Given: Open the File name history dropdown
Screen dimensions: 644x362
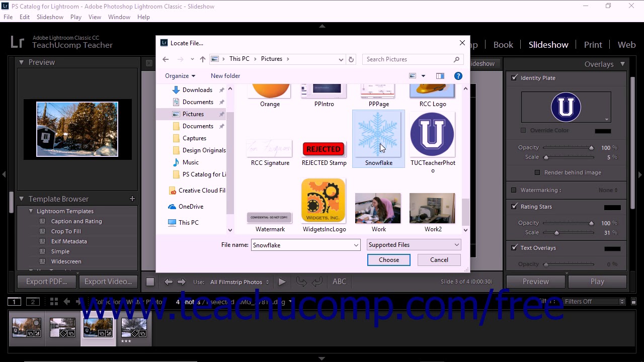Looking at the screenshot, I should click(356, 245).
